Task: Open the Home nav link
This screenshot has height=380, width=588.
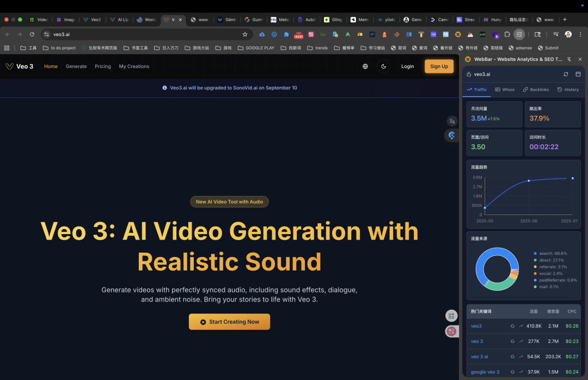Action: [x=51, y=66]
